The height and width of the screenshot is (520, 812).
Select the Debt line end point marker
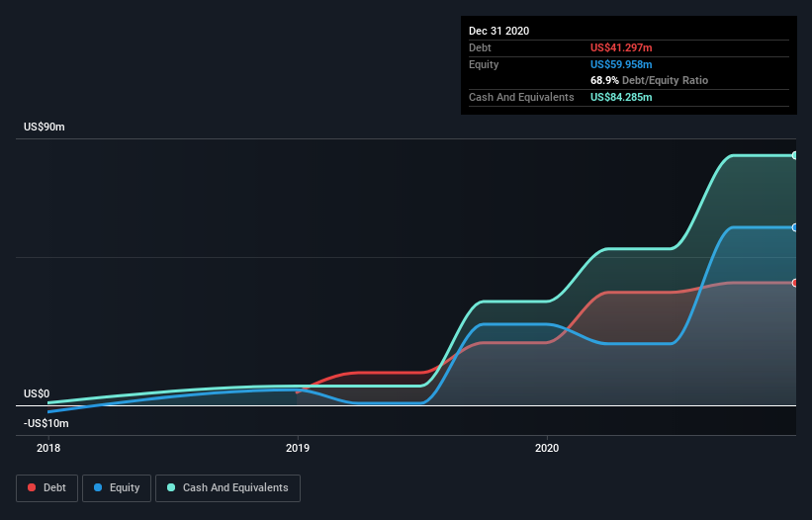(x=795, y=283)
